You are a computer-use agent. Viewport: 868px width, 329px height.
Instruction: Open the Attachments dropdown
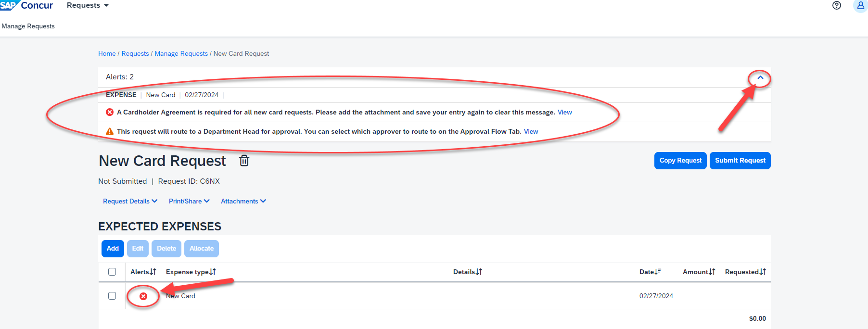tap(243, 201)
